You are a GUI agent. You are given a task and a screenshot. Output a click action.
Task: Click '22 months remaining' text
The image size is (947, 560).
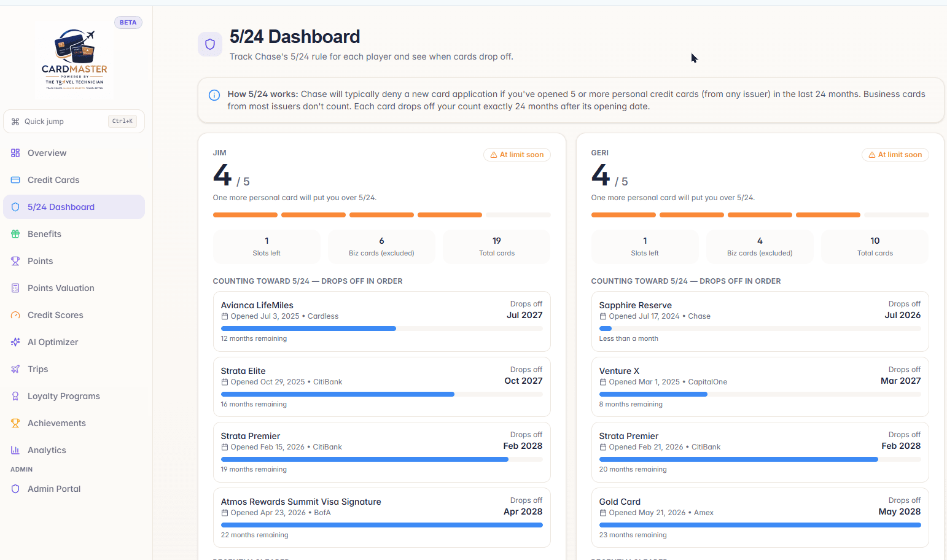tap(254, 535)
